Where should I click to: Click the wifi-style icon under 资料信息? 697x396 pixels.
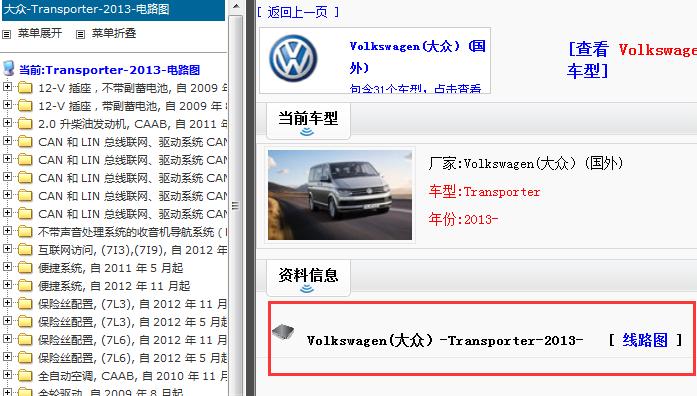pos(307,289)
